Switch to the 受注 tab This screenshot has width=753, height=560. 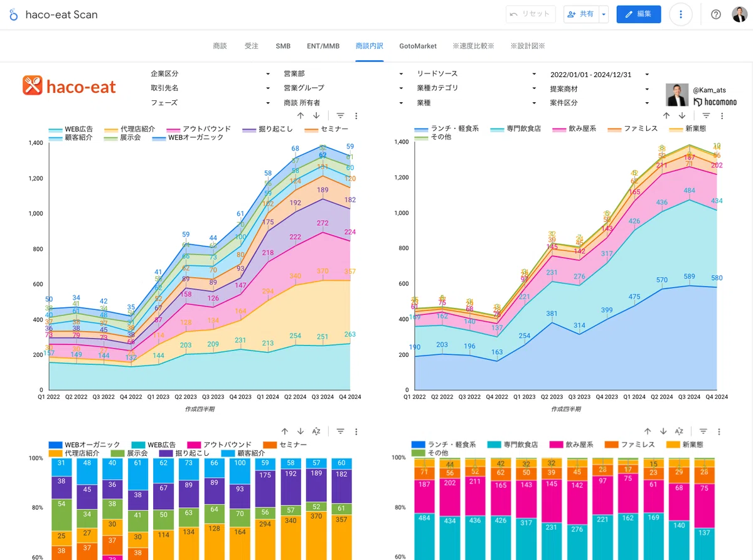251,46
